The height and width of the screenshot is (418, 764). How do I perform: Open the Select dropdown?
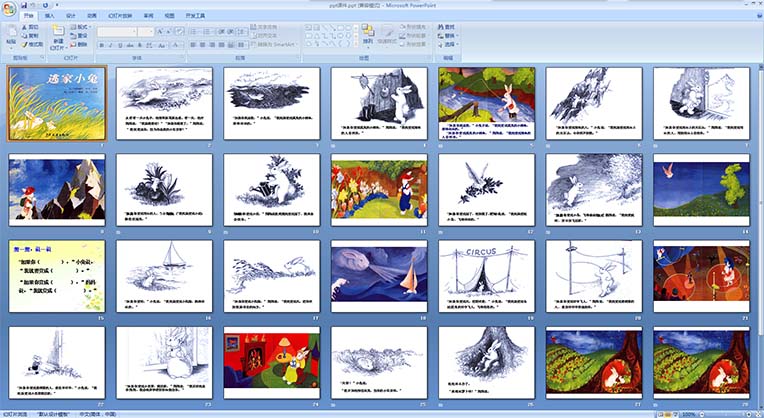(x=448, y=44)
